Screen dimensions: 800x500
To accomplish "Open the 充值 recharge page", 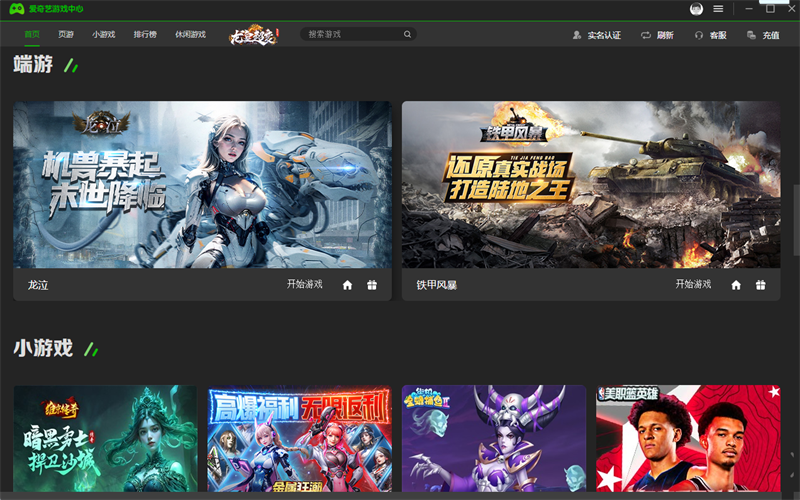I will (x=771, y=35).
